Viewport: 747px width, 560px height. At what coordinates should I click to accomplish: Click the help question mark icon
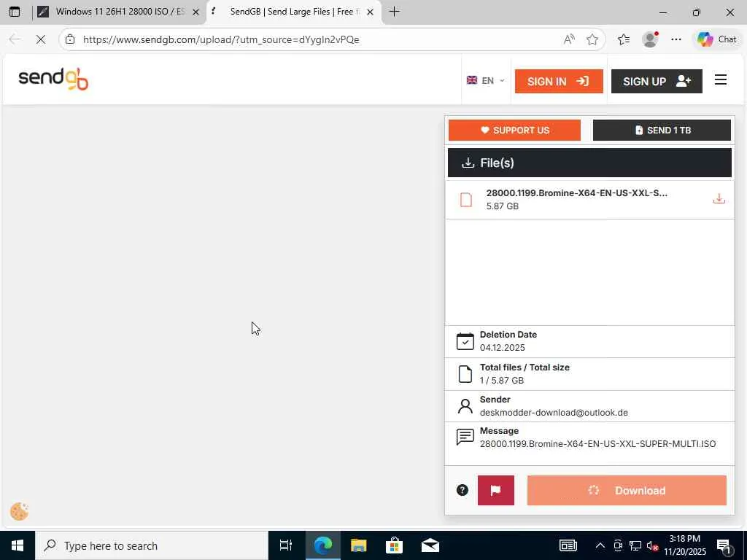click(x=462, y=490)
